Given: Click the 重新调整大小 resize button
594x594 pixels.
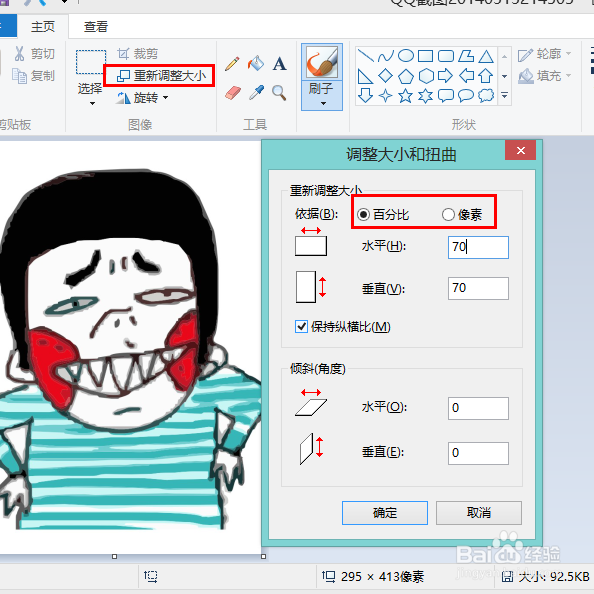Looking at the screenshot, I should 161,76.
